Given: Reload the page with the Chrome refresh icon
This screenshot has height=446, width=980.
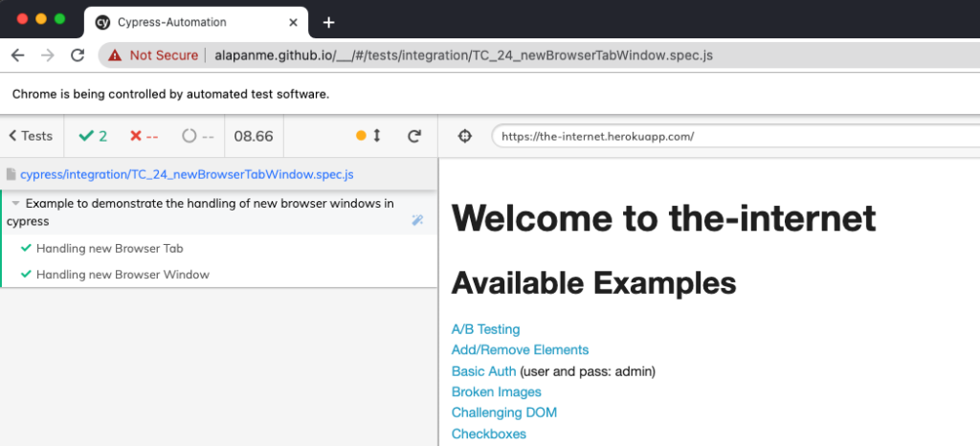Looking at the screenshot, I should click(78, 56).
